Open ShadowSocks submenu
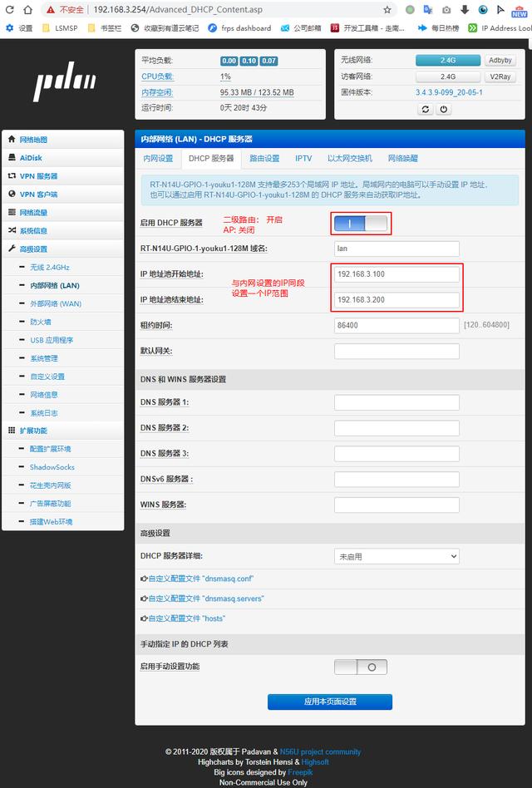Screen dimensions: 532x788 [52, 467]
